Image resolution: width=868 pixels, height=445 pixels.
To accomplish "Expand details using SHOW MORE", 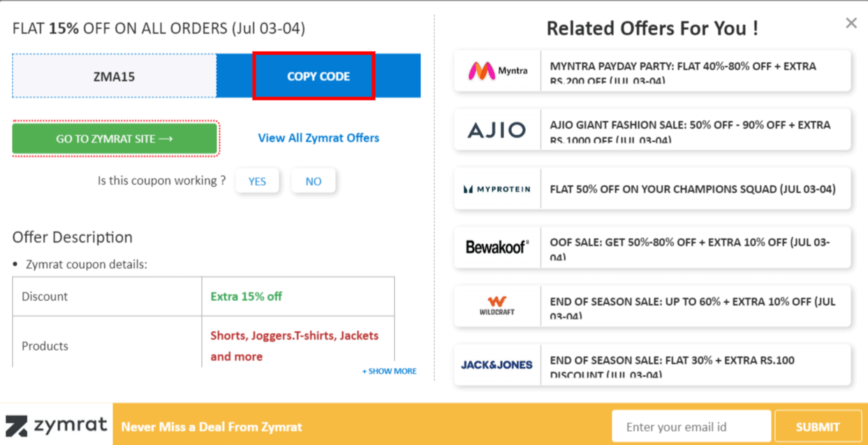I will point(389,371).
